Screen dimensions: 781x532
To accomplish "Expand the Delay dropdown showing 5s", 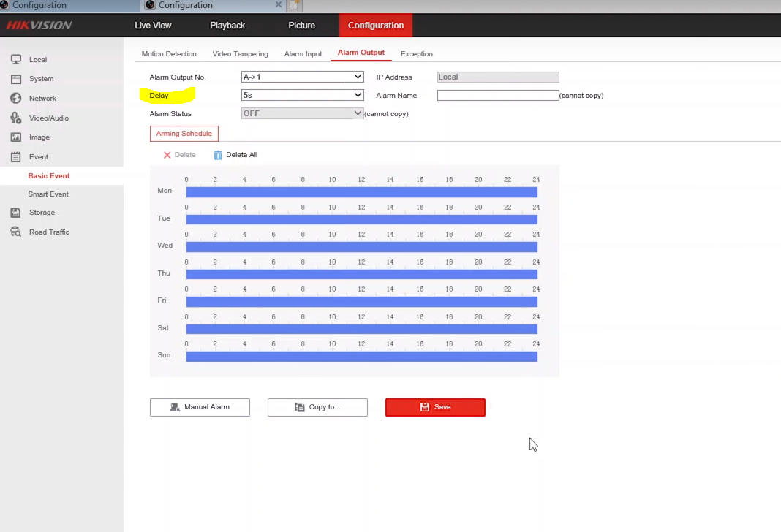I will coord(302,95).
